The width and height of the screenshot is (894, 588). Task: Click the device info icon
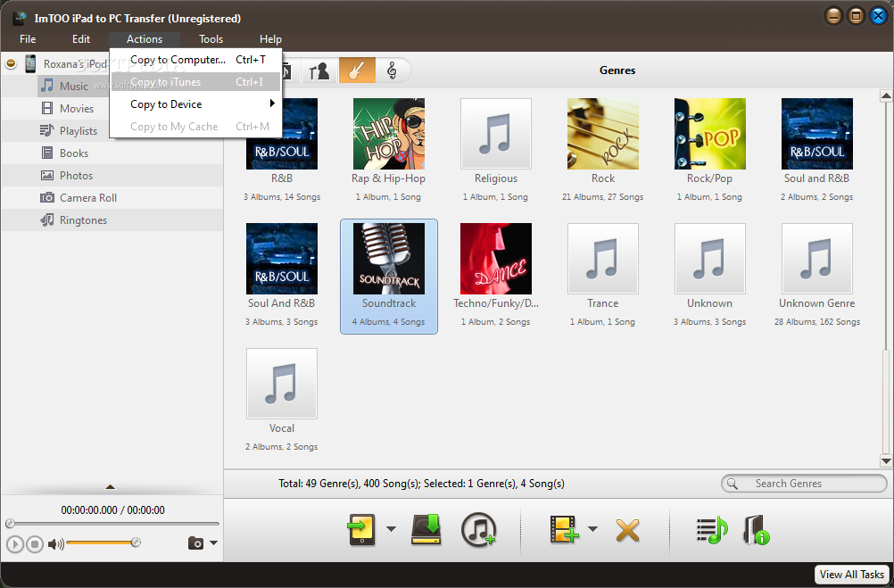coord(757,530)
